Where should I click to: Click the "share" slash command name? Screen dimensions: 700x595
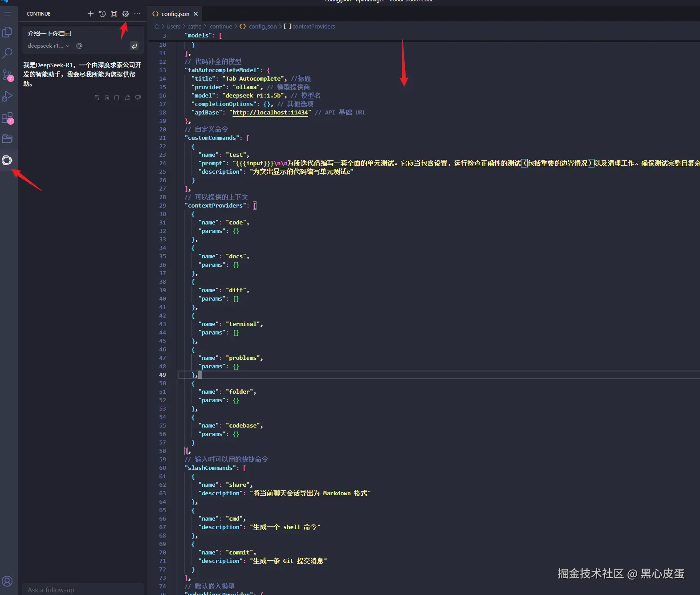click(238, 485)
